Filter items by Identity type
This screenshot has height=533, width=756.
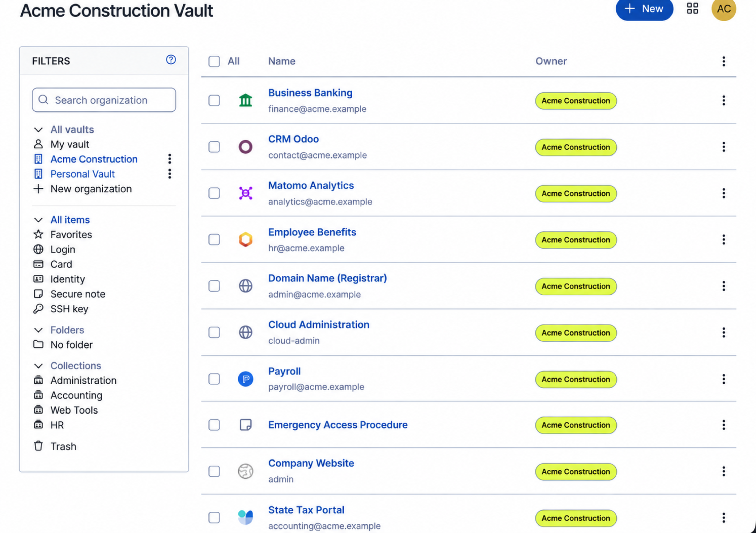click(67, 279)
